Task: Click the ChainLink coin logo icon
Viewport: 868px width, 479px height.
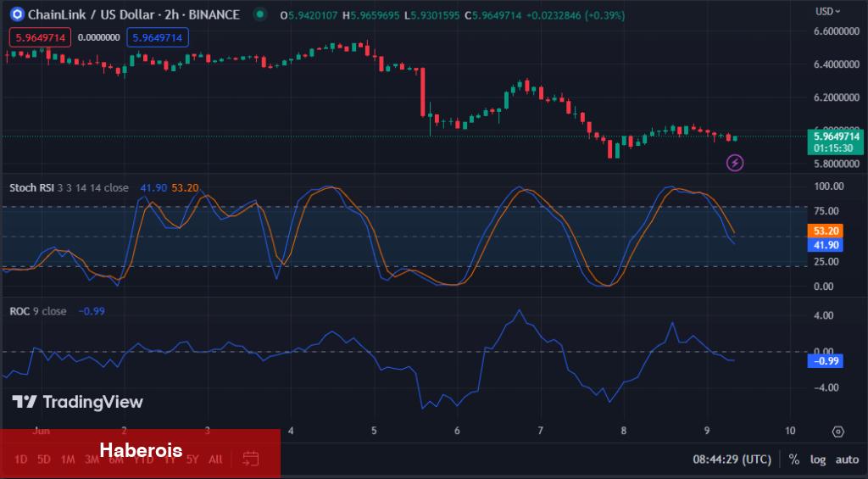Action: 17,14
